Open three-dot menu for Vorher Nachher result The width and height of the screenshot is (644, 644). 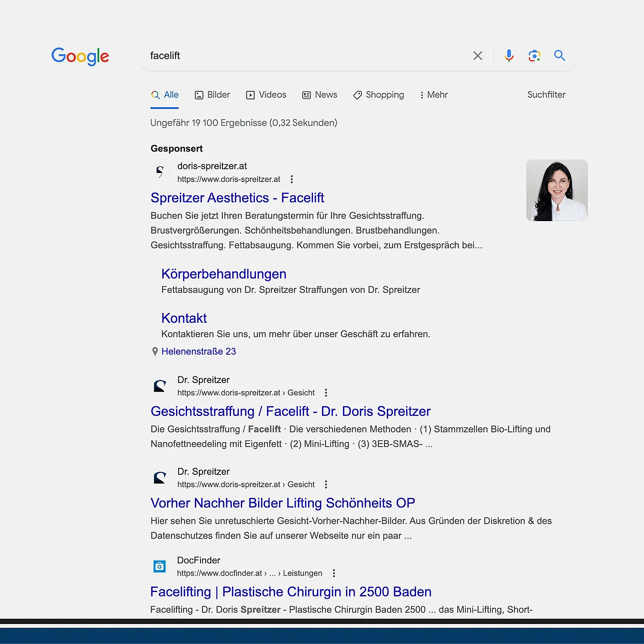326,484
